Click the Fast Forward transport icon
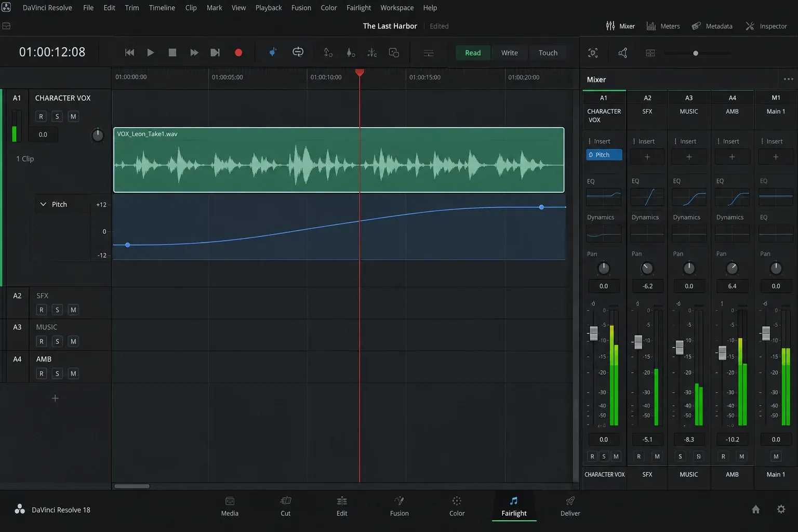 tap(194, 52)
